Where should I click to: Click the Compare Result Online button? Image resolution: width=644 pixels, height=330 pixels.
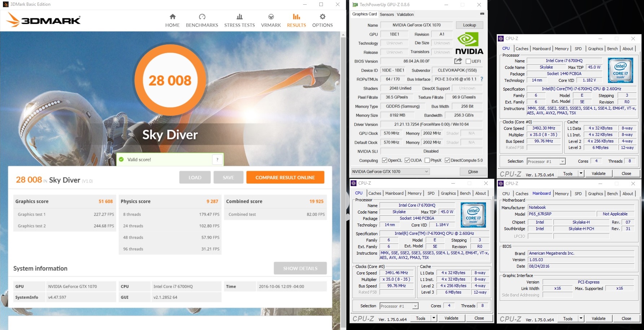pyautogui.click(x=285, y=177)
